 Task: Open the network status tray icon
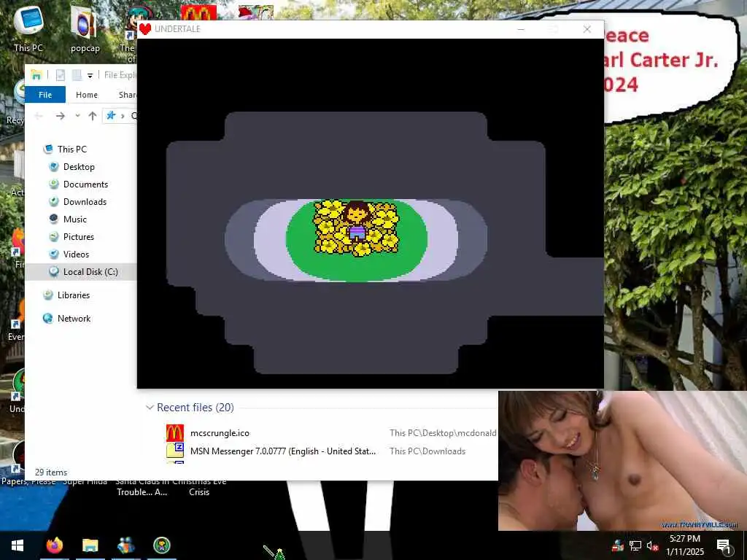tap(635, 545)
